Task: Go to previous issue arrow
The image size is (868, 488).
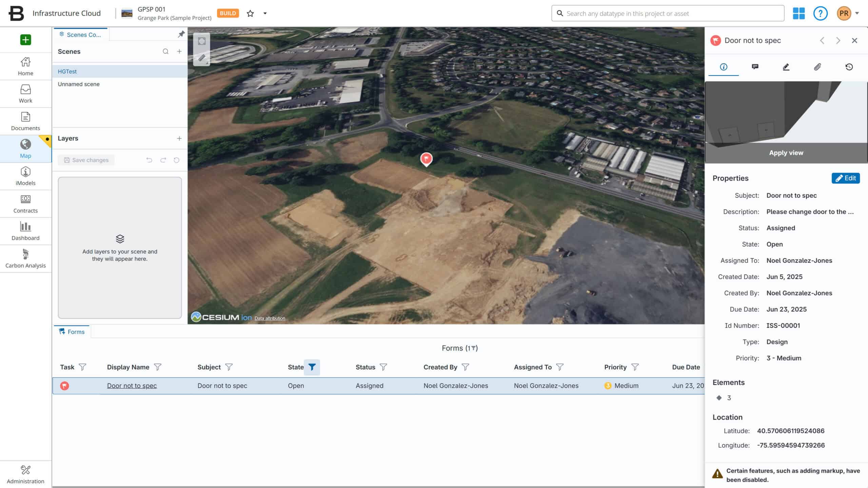Action: point(822,41)
